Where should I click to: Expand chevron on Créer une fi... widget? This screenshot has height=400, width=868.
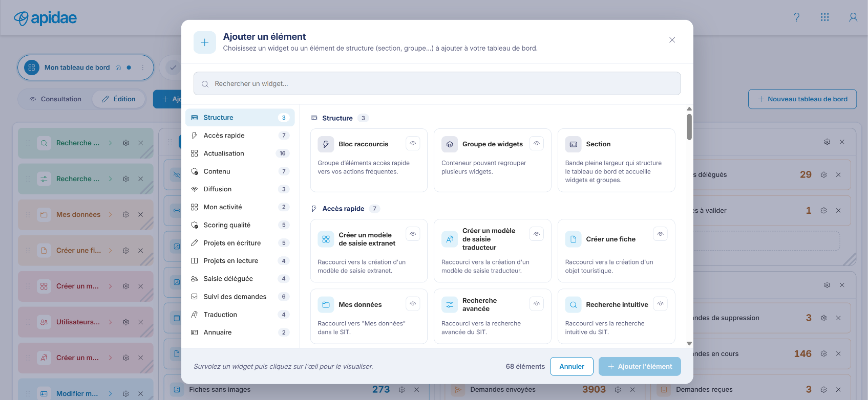coord(110,251)
